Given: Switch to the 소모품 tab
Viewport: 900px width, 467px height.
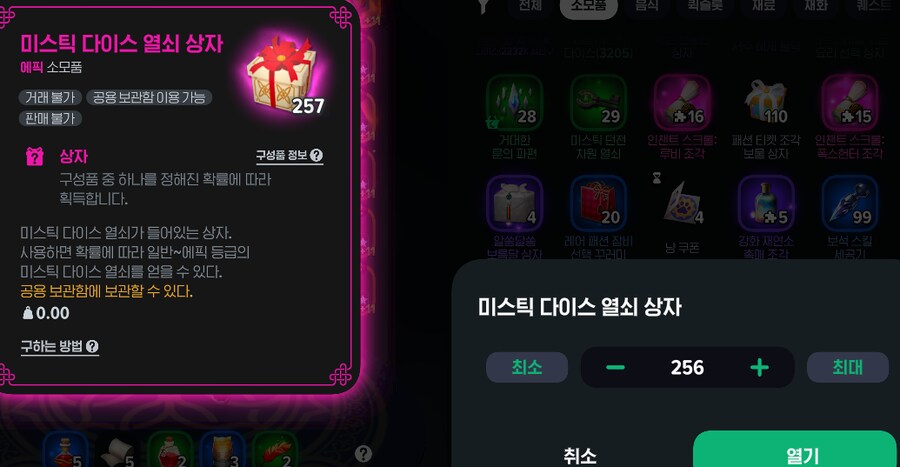Looking at the screenshot, I should 588,7.
